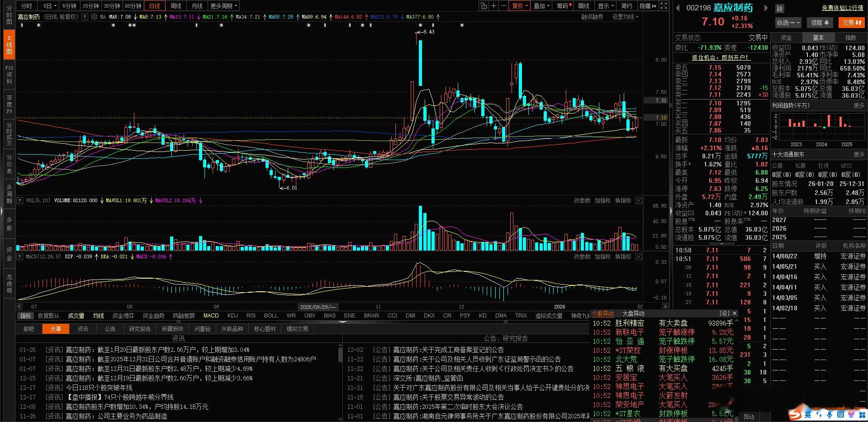
Task: Select the 60分钟 timeframe
Action: pyautogui.click(x=133, y=6)
